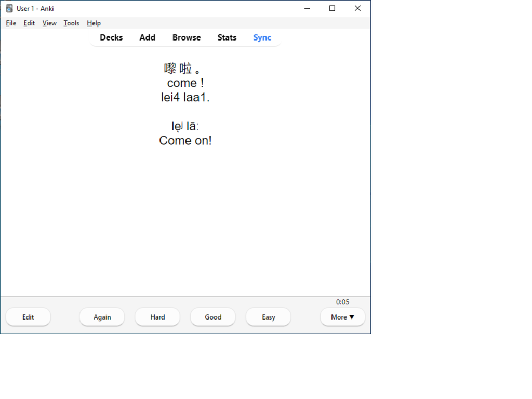532x399 pixels.
Task: Click the Edit button at bottom left
Action: pyautogui.click(x=28, y=317)
